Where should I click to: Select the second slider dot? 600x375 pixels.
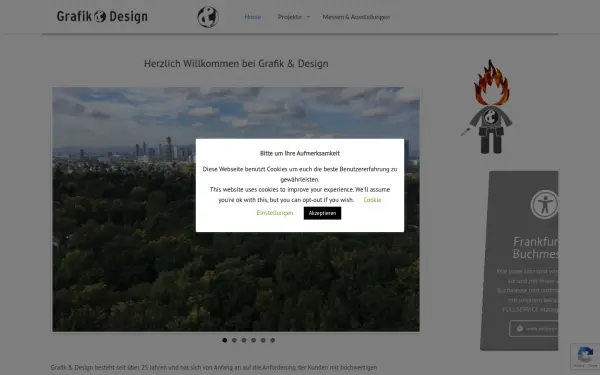point(234,340)
